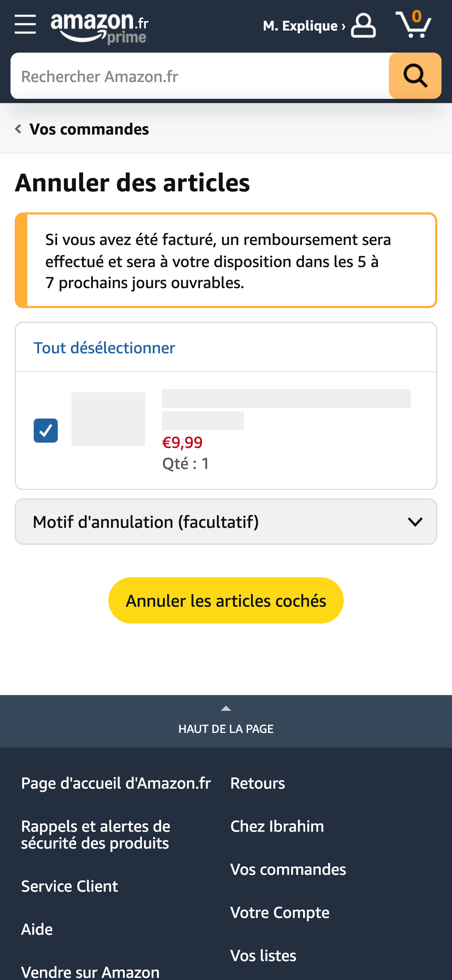Click the chevron on the cancellation reason selector
Image resolution: width=452 pixels, height=980 pixels.
tap(416, 522)
